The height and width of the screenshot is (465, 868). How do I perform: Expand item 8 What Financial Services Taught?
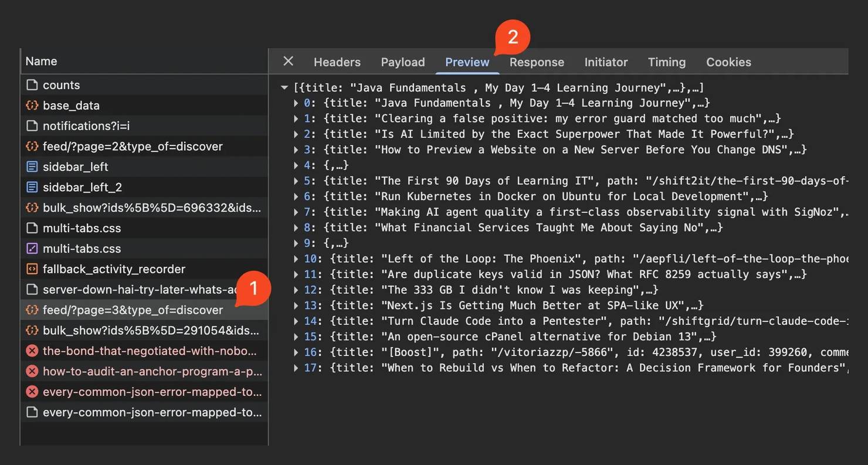pyautogui.click(x=296, y=228)
